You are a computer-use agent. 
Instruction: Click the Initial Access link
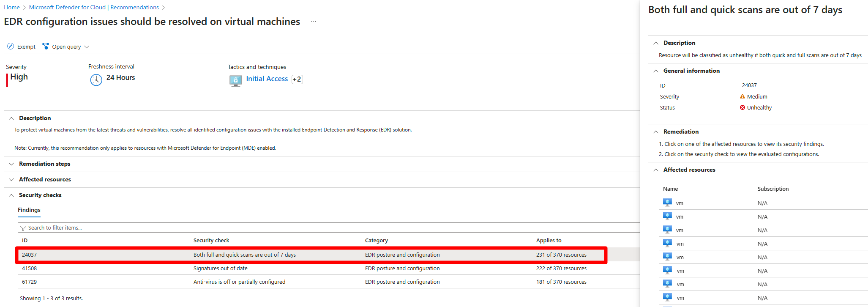[267, 79]
